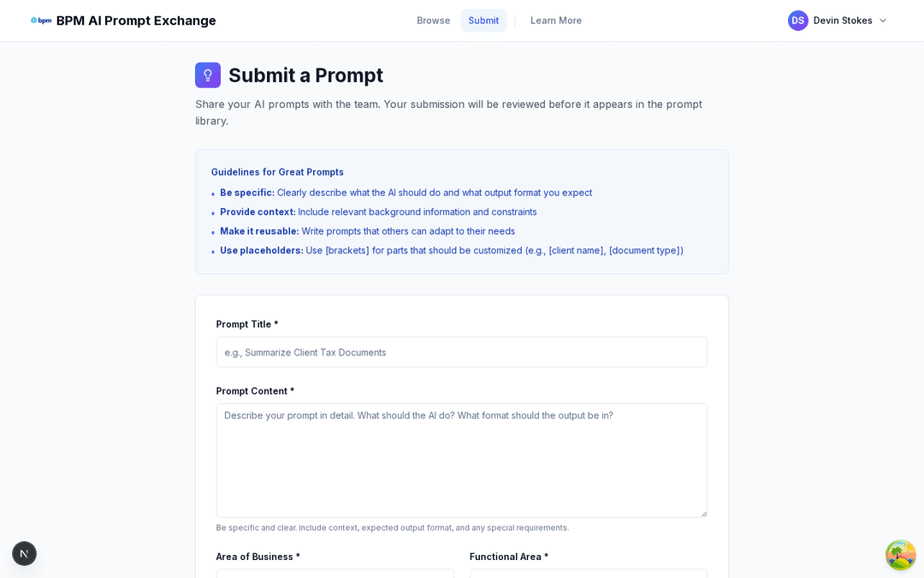The width and height of the screenshot is (924, 578).
Task: Open the Learn More page
Action: click(x=555, y=20)
